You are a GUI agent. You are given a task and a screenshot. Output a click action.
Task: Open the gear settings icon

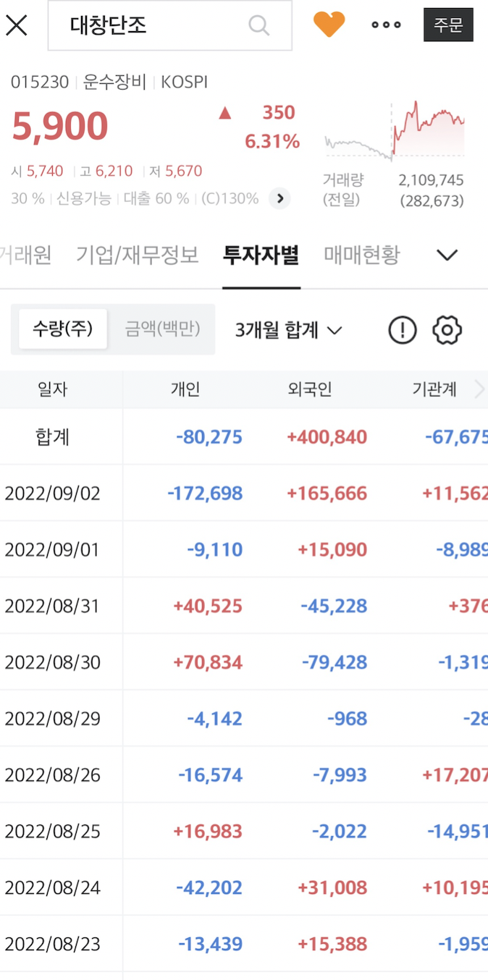[447, 330]
